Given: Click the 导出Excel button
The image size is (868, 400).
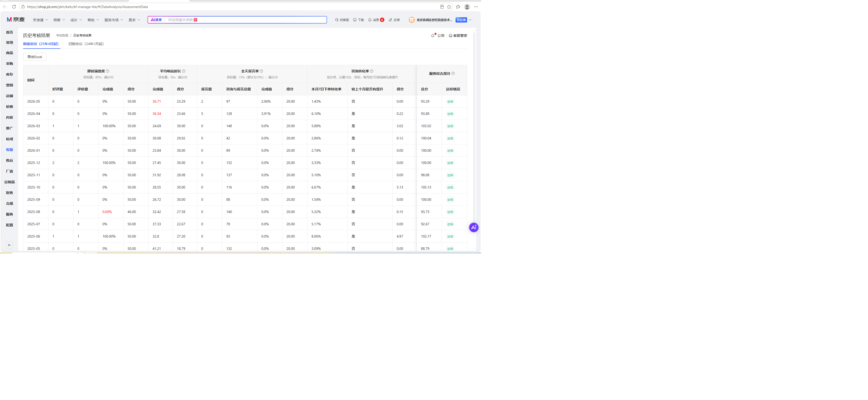Looking at the screenshot, I should click(x=35, y=57).
